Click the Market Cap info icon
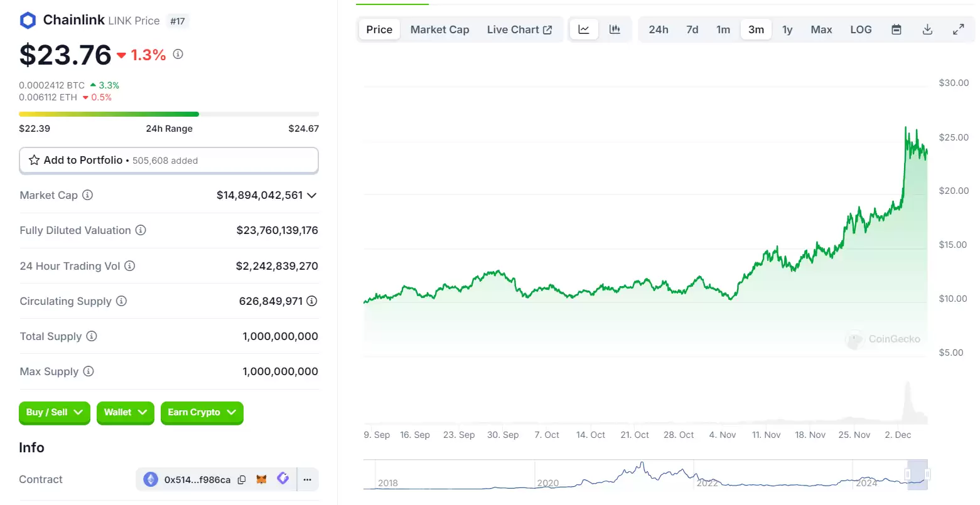The width and height of the screenshot is (980, 505). pos(88,195)
